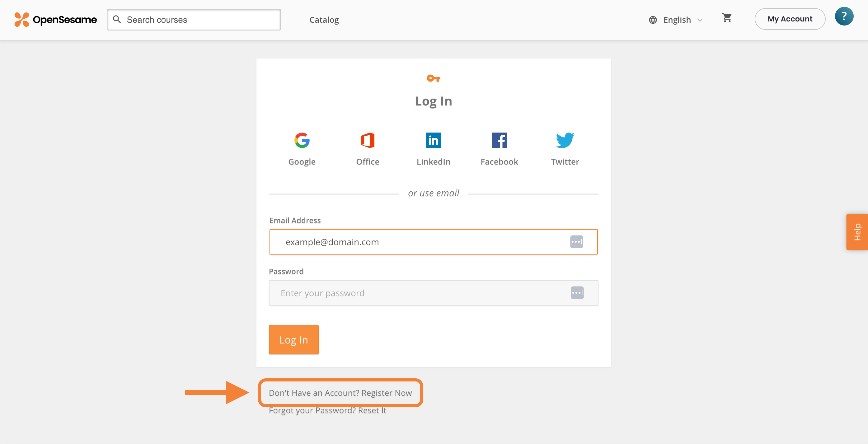Follow the Register Now link

[340, 393]
